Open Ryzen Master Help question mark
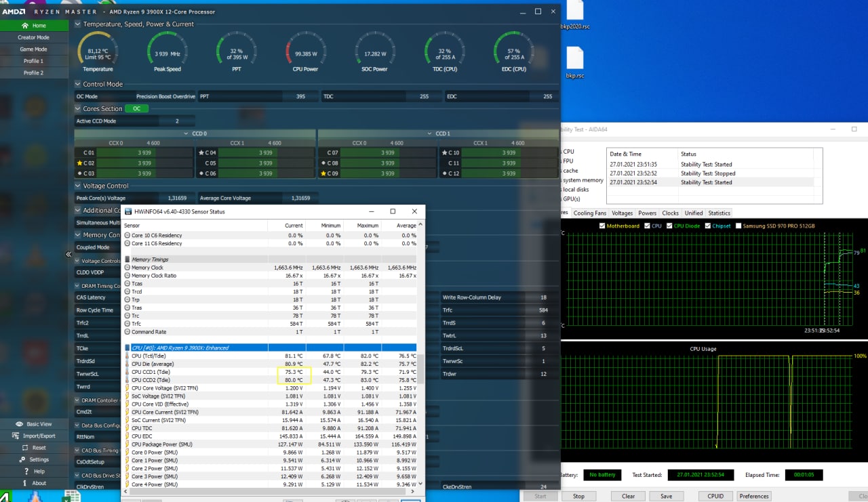The image size is (868, 502). tap(26, 472)
